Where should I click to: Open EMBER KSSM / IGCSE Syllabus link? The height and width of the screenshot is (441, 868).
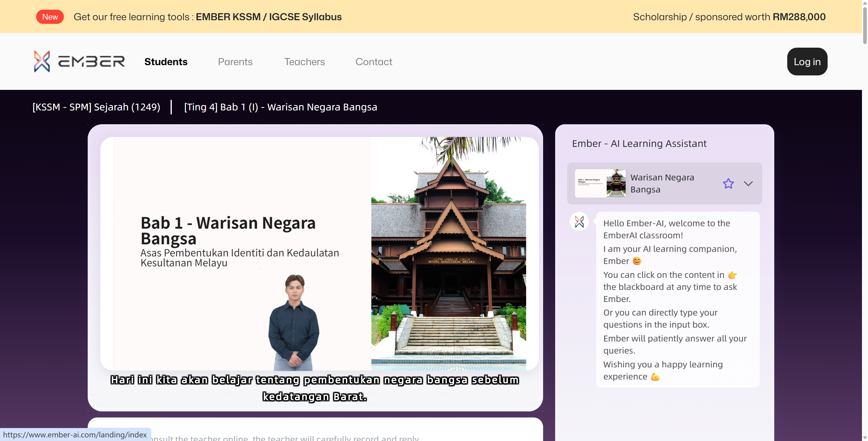[x=269, y=17]
